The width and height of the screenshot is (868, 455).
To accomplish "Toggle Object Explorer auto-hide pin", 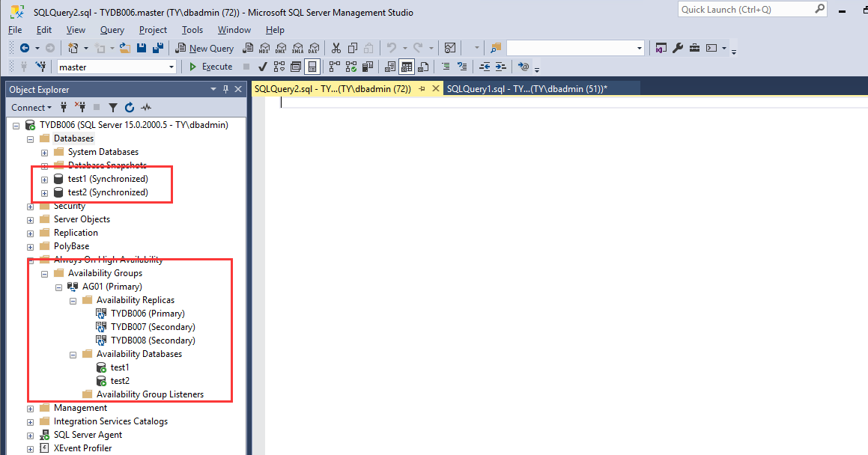I will (226, 89).
